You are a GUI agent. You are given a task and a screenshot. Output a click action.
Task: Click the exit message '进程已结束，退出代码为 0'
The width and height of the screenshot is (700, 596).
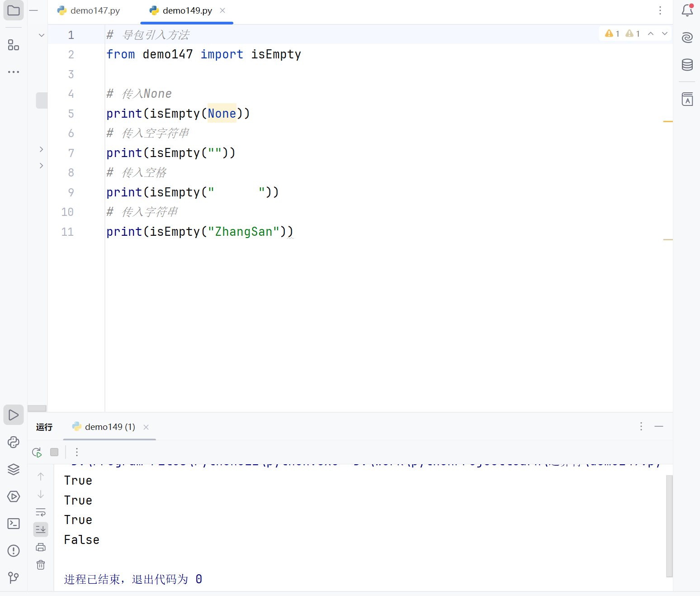tap(133, 579)
